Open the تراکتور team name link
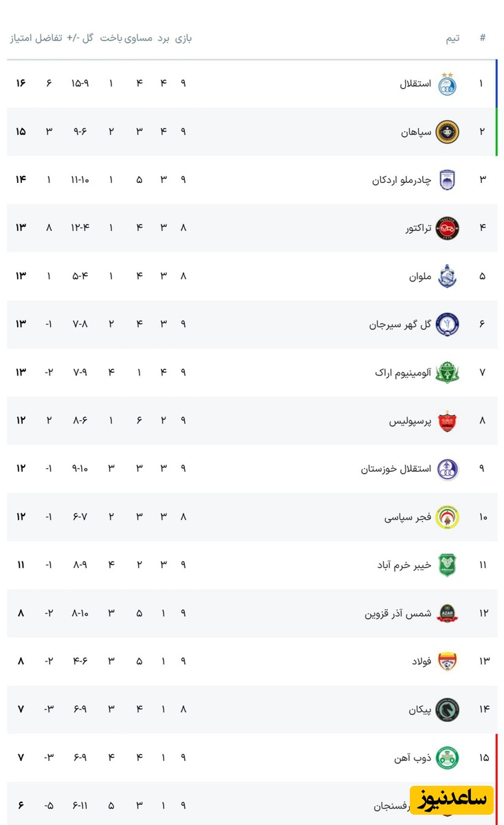504x825 pixels. (x=418, y=228)
